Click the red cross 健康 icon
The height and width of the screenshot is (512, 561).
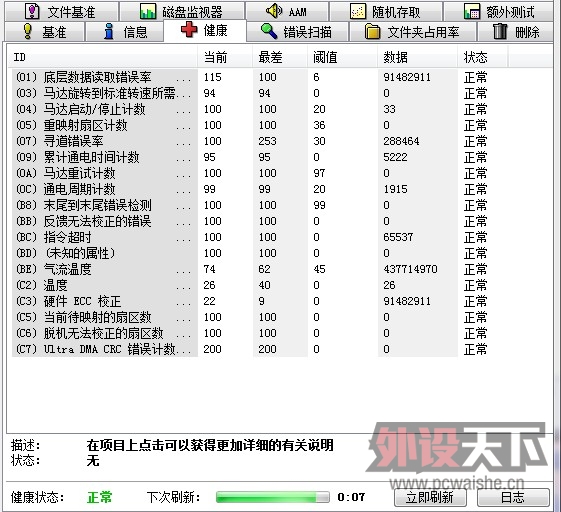(x=189, y=29)
